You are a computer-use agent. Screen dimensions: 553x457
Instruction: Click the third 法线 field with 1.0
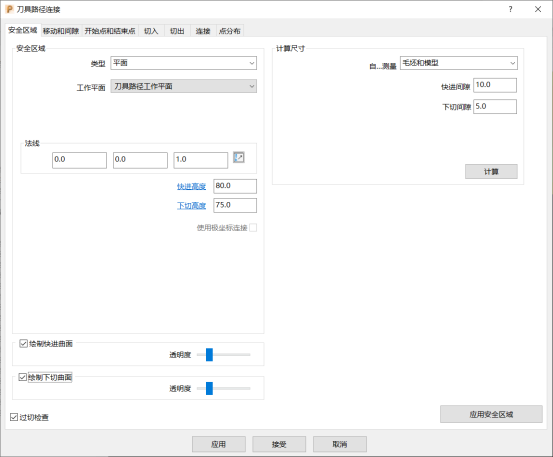click(201, 160)
